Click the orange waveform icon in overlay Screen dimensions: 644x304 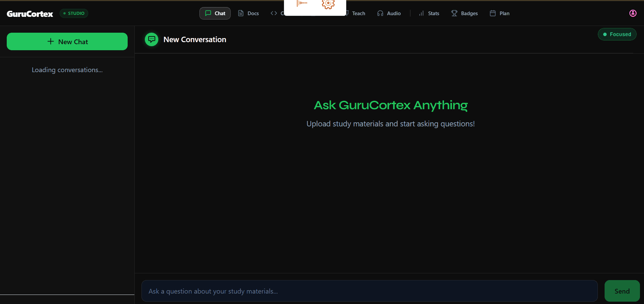pyautogui.click(x=302, y=3)
